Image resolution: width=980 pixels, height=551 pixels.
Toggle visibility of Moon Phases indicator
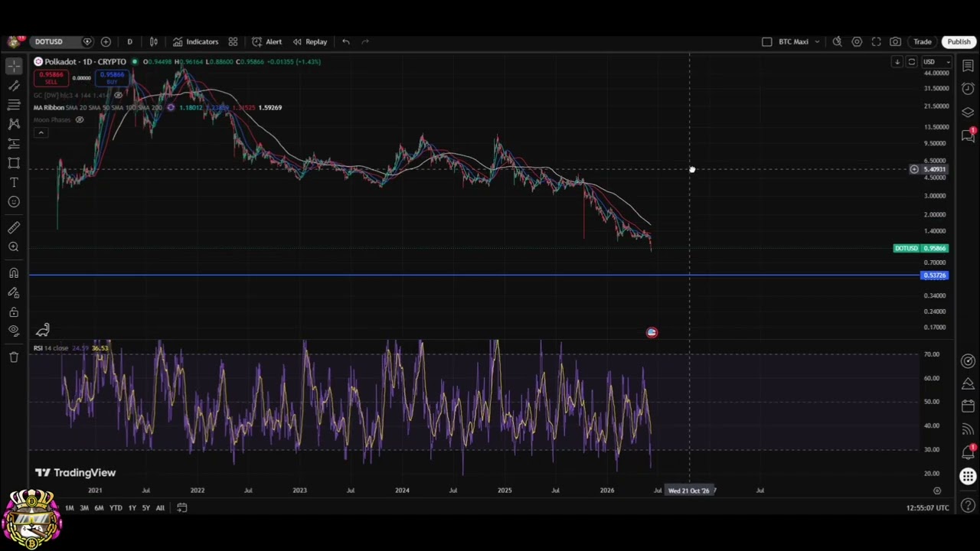coord(79,119)
